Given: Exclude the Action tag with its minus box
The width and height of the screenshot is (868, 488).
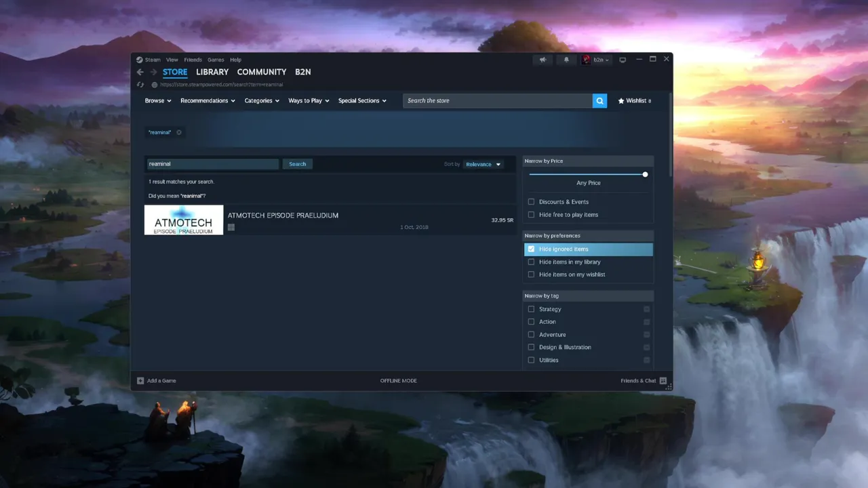Looking at the screenshot, I should pos(646,322).
